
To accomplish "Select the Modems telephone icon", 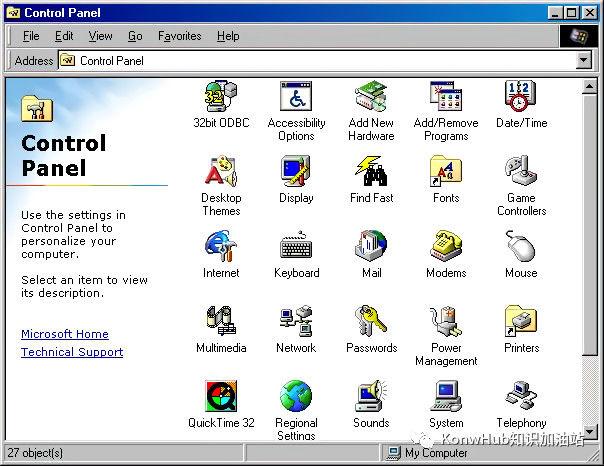I will click(x=446, y=246).
